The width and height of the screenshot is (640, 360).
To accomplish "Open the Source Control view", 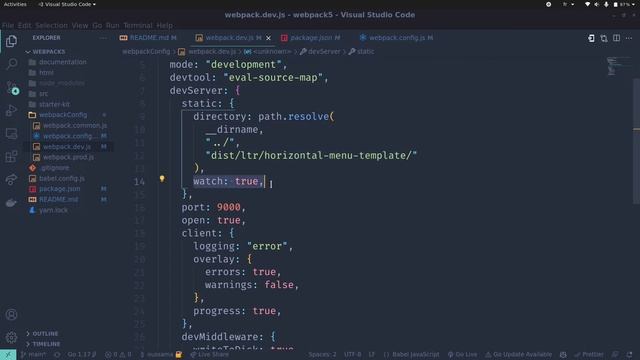I will [x=12, y=87].
